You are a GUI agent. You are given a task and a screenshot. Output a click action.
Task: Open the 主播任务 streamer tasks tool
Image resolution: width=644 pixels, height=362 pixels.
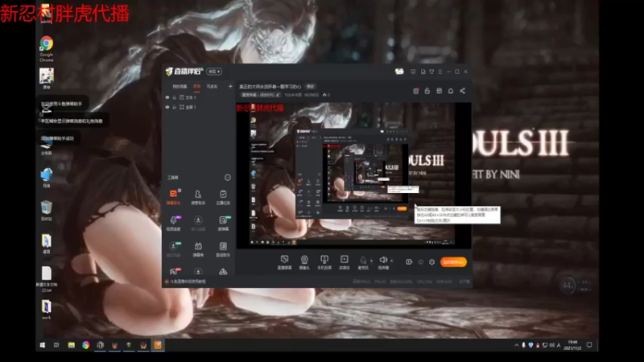223,197
